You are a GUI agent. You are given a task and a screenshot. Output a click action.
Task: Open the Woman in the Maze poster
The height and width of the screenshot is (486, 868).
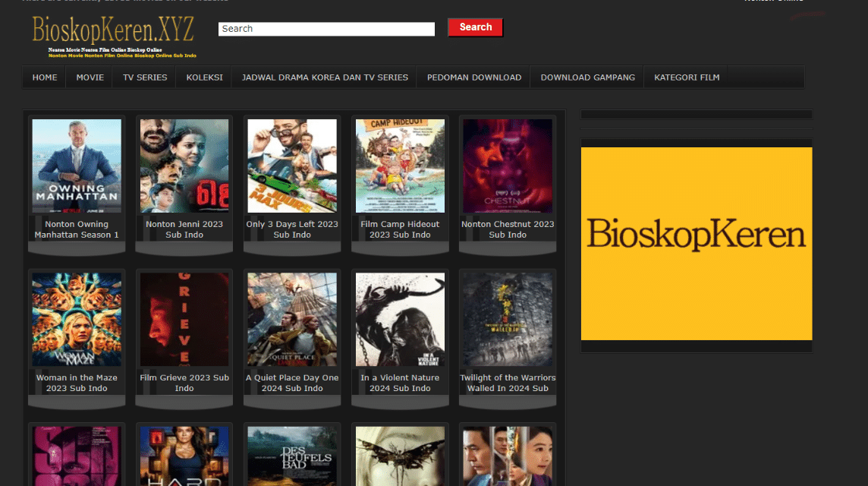pyautogui.click(x=77, y=319)
